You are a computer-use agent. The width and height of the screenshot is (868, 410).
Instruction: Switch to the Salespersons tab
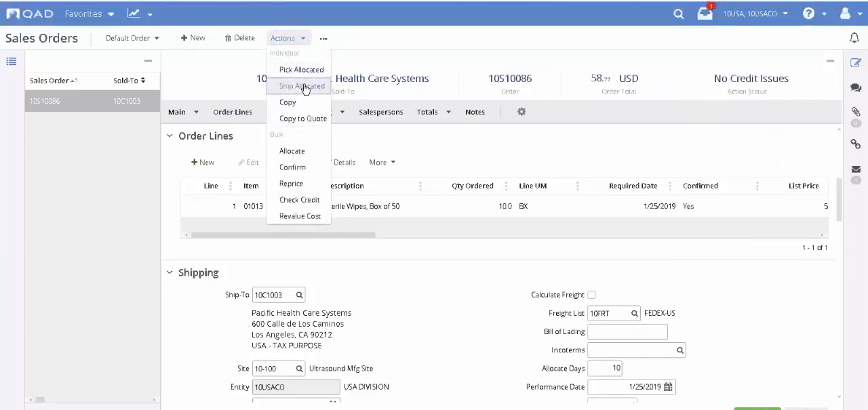tap(380, 112)
